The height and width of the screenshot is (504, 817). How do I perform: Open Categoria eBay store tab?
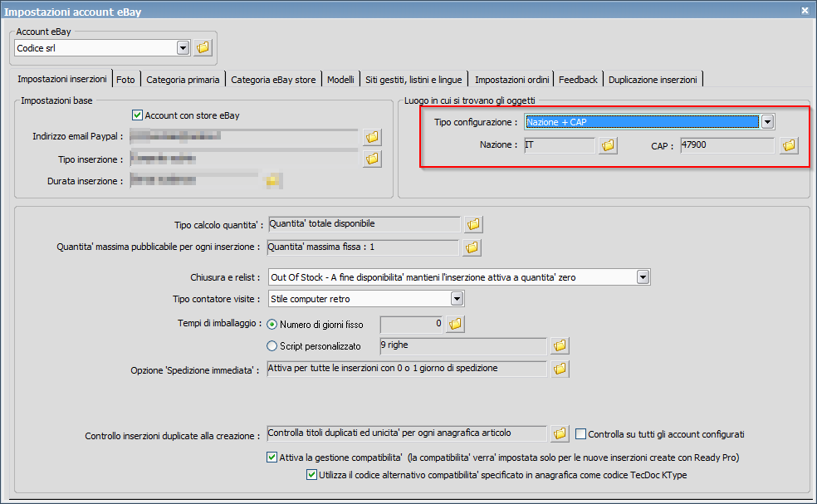click(273, 80)
